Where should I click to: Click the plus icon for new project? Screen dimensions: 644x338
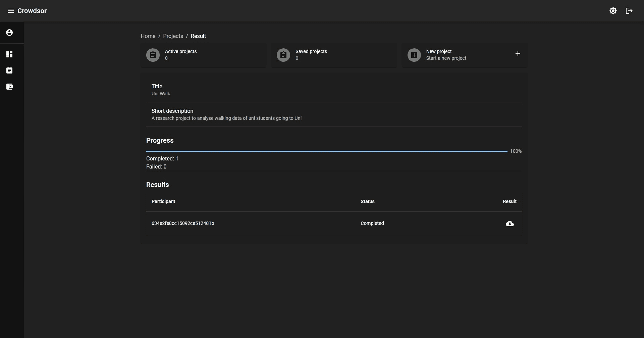(x=518, y=54)
